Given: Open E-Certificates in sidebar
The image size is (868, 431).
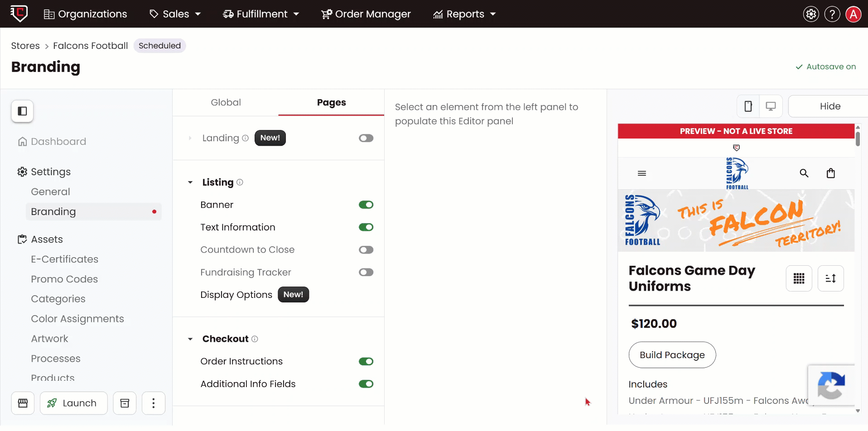Looking at the screenshot, I should coord(64,259).
